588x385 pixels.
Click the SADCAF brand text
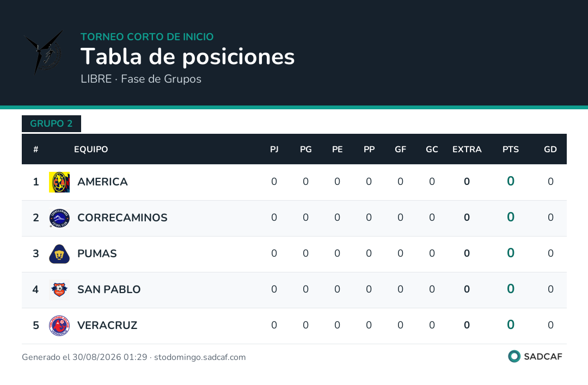(x=543, y=357)
